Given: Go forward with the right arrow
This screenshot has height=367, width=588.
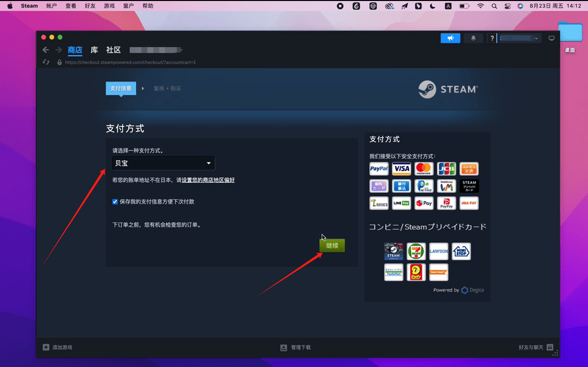Looking at the screenshot, I should [58, 50].
